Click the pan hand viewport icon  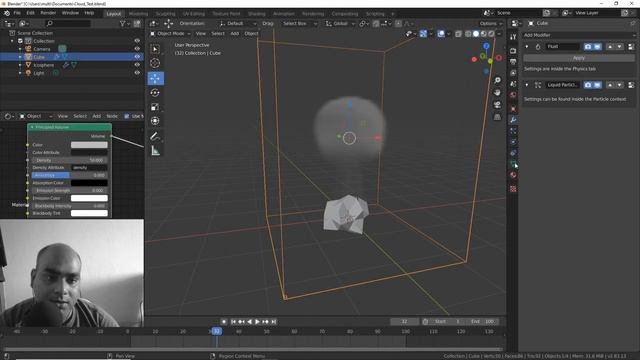[497, 93]
